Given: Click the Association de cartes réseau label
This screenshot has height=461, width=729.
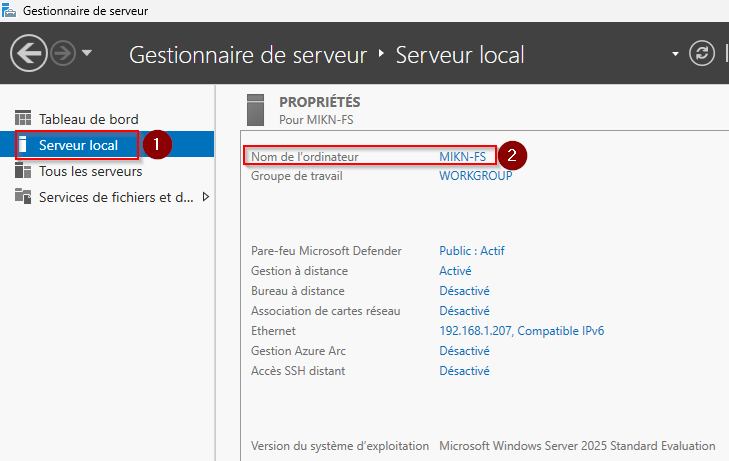Looking at the screenshot, I should click(325, 311).
